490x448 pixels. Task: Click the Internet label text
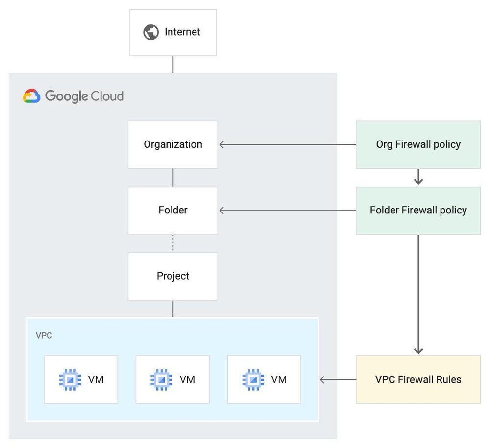182,32
